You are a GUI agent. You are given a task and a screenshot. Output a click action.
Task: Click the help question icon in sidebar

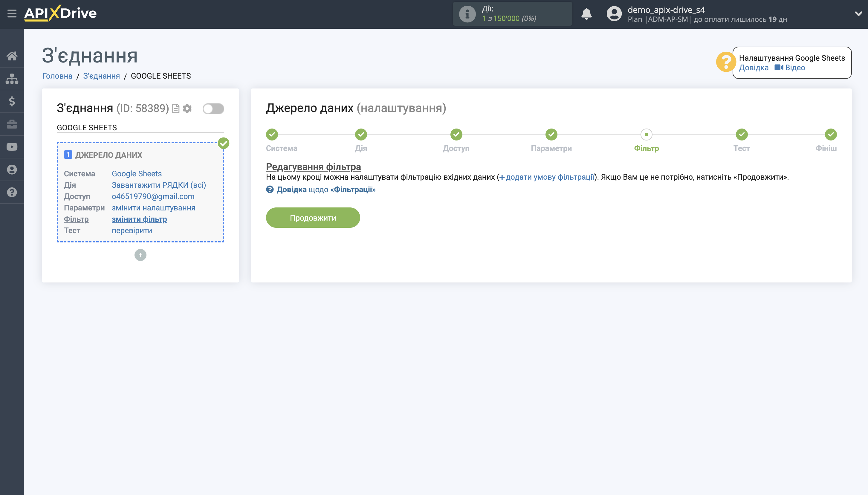click(12, 192)
